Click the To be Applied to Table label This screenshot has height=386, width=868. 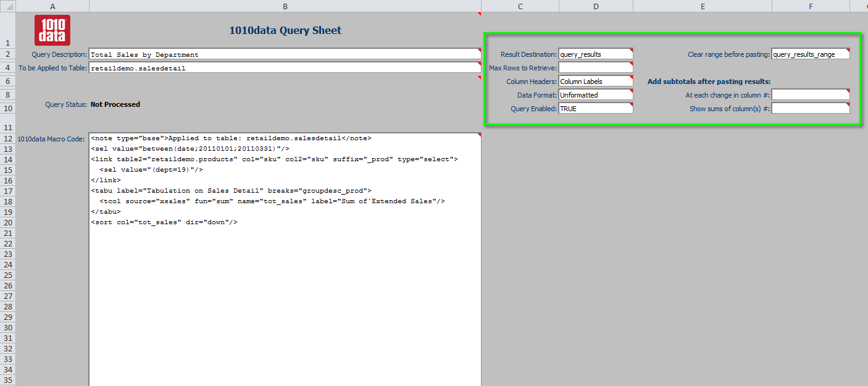point(53,69)
